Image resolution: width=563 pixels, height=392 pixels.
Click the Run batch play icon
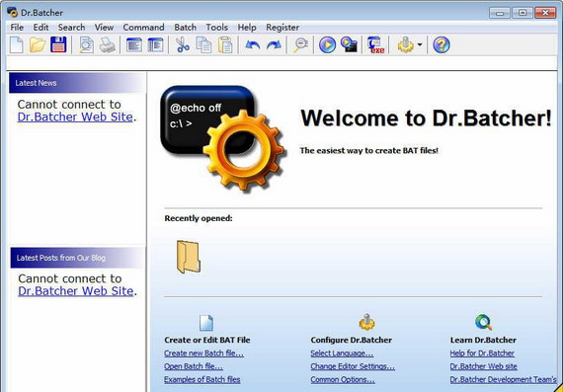pyautogui.click(x=327, y=45)
